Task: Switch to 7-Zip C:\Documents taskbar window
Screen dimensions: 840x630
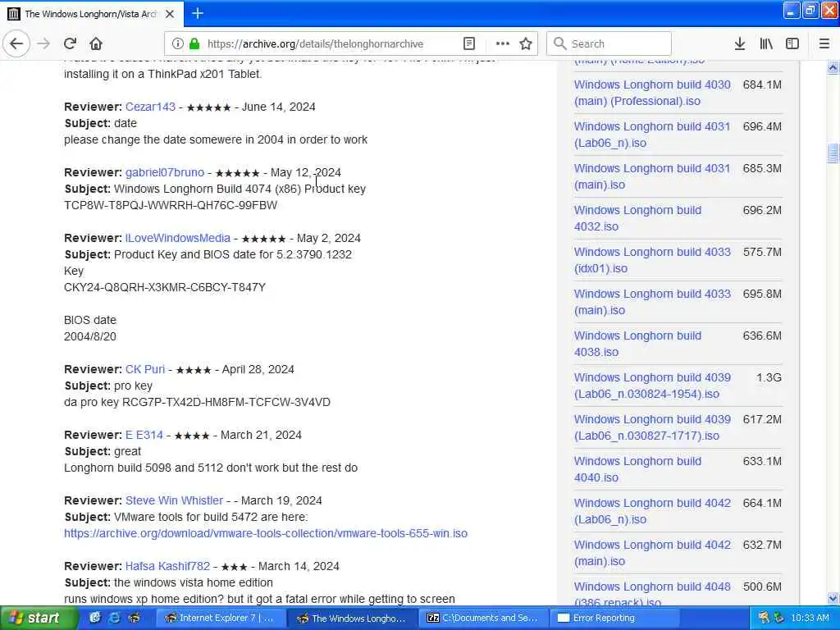Action: [x=482, y=619]
